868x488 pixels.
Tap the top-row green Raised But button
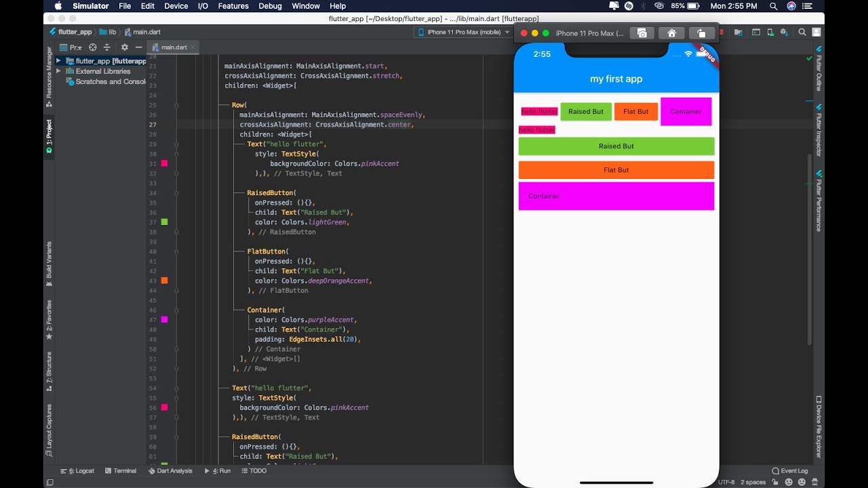pyautogui.click(x=586, y=112)
